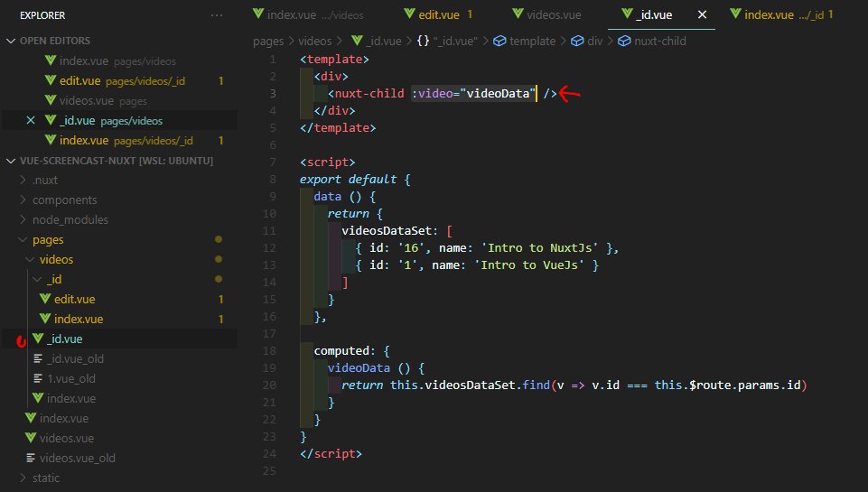Open the 1.vue_old file
Image resolution: width=868 pixels, height=492 pixels.
119,379
